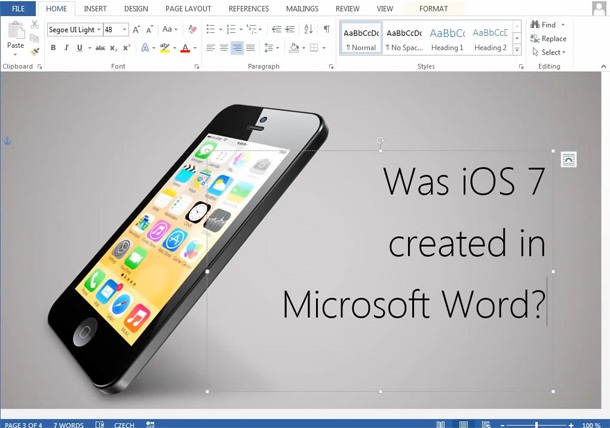The height and width of the screenshot is (428, 610).
Task: Click object anchor icon in margin
Action: (x=7, y=141)
